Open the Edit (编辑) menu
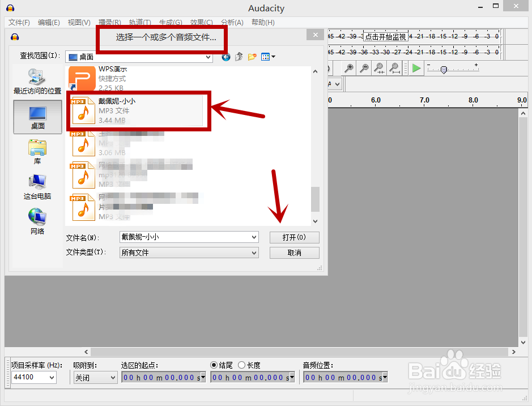 (x=49, y=23)
